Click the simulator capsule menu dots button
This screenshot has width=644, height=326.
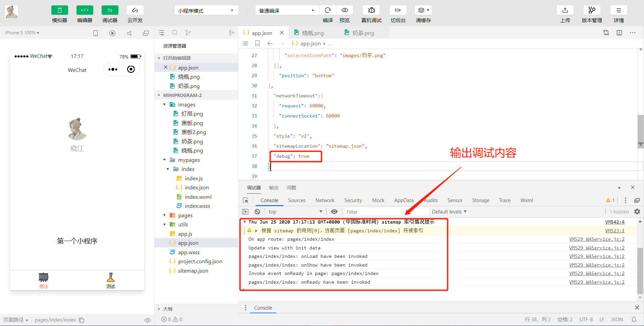[113, 69]
